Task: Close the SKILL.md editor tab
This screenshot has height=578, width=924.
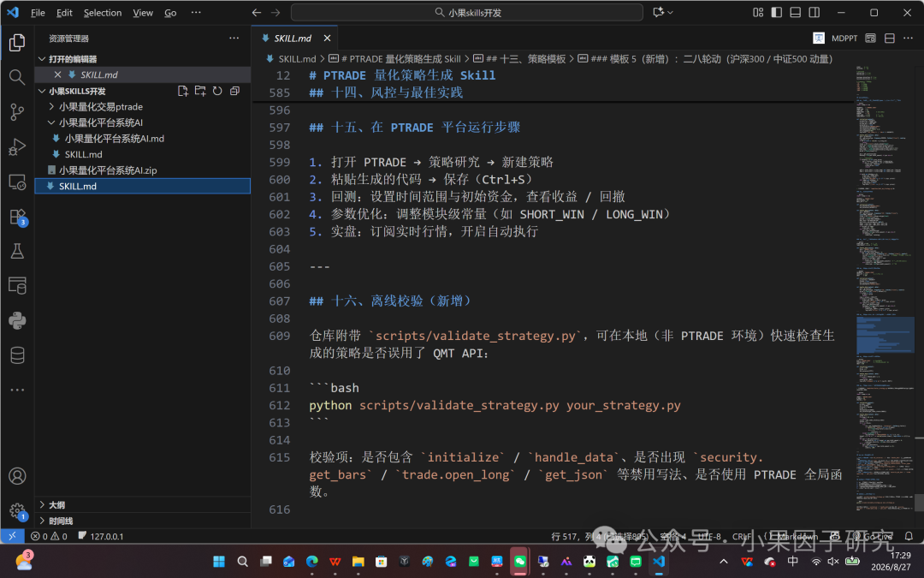Action: tap(327, 38)
